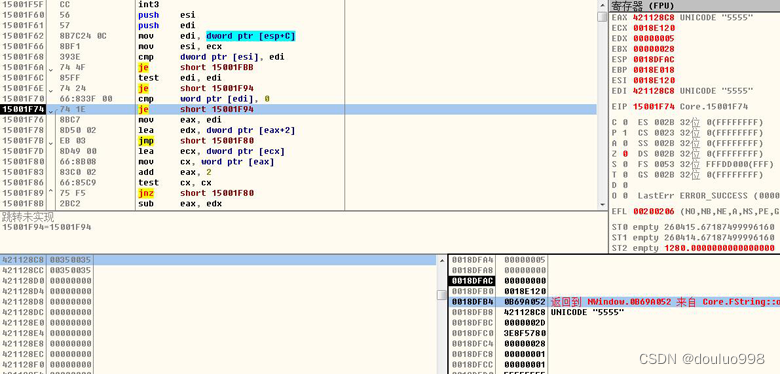This screenshot has width=780, height=374.
Task: Select dump row at address 421128E0
Action: tap(218, 323)
